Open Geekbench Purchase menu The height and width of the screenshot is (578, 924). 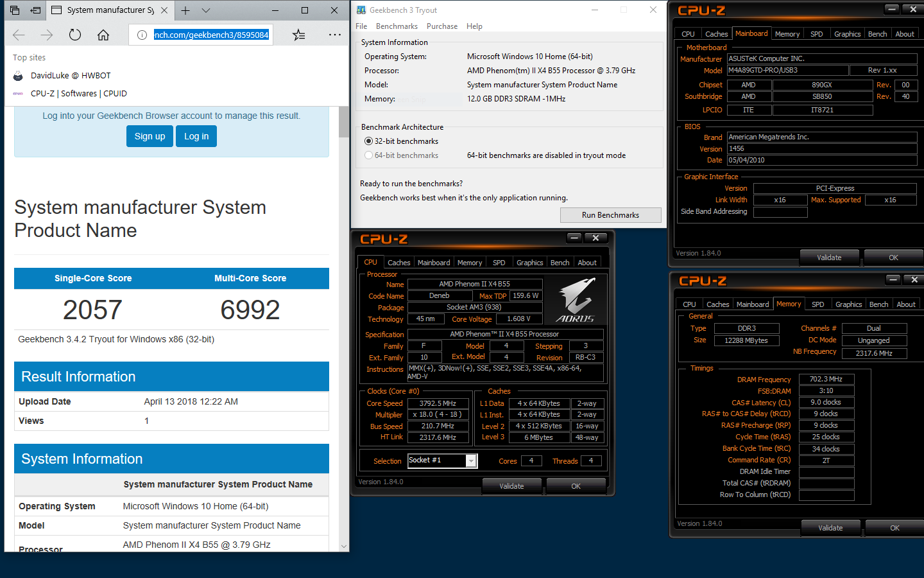tap(442, 26)
